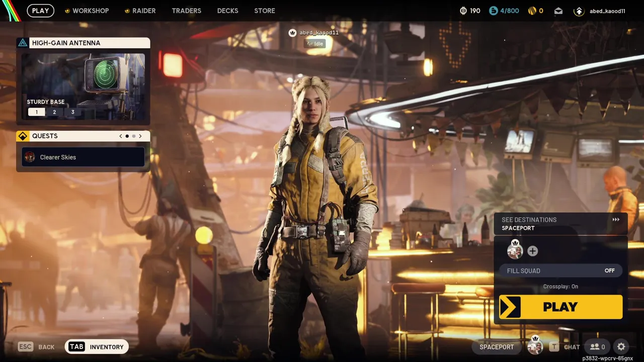The width and height of the screenshot is (644, 362).
Task: Click the Idle status tag
Action: (315, 44)
